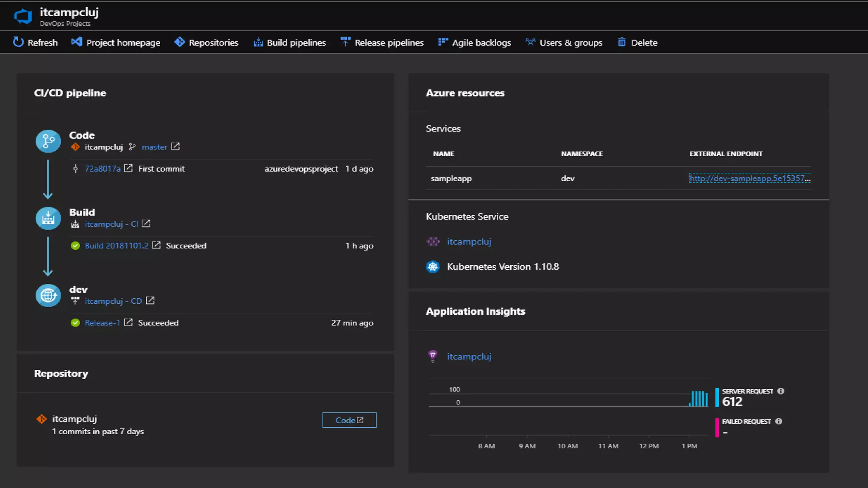Click the server request bars in chart
The height and width of the screenshot is (488, 868).
tap(699, 399)
